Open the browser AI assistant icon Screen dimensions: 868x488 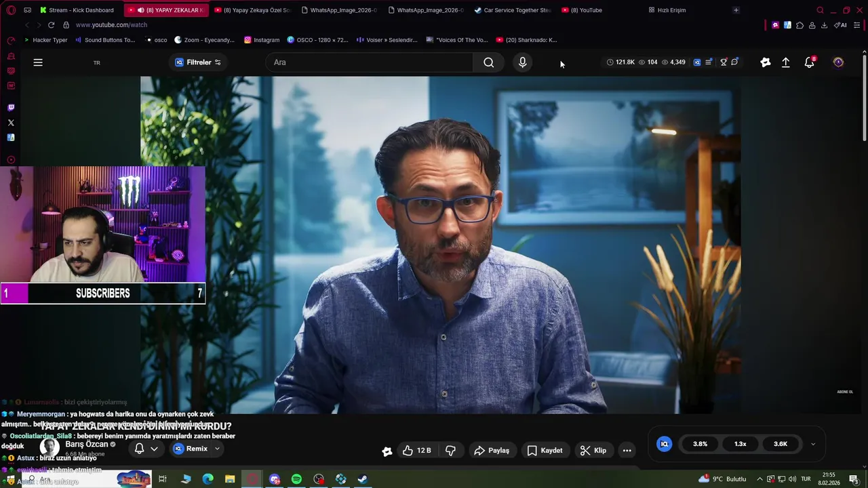click(840, 25)
